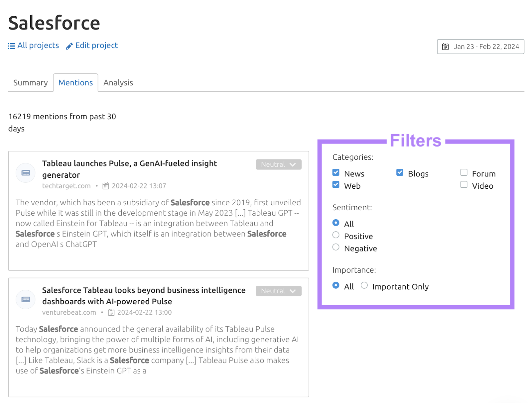532x403 pixels.
Task: Click the 2024-02-22 13:07 timestamp
Action: click(139, 186)
